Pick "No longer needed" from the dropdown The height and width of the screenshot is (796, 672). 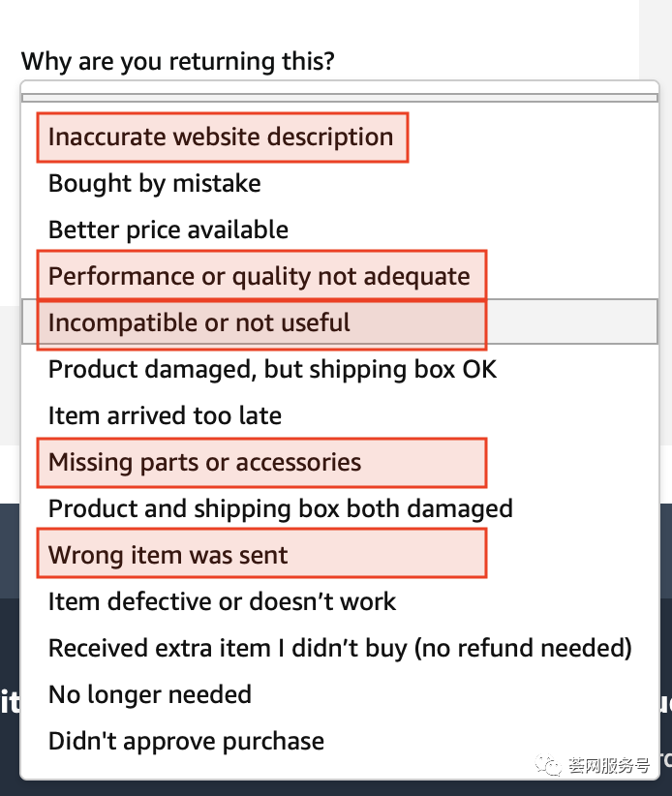[150, 694]
